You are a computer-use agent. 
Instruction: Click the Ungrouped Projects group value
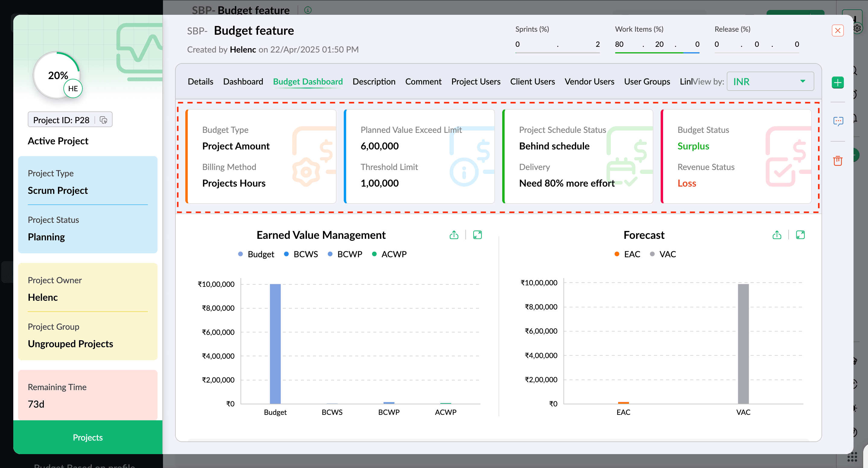pos(70,344)
